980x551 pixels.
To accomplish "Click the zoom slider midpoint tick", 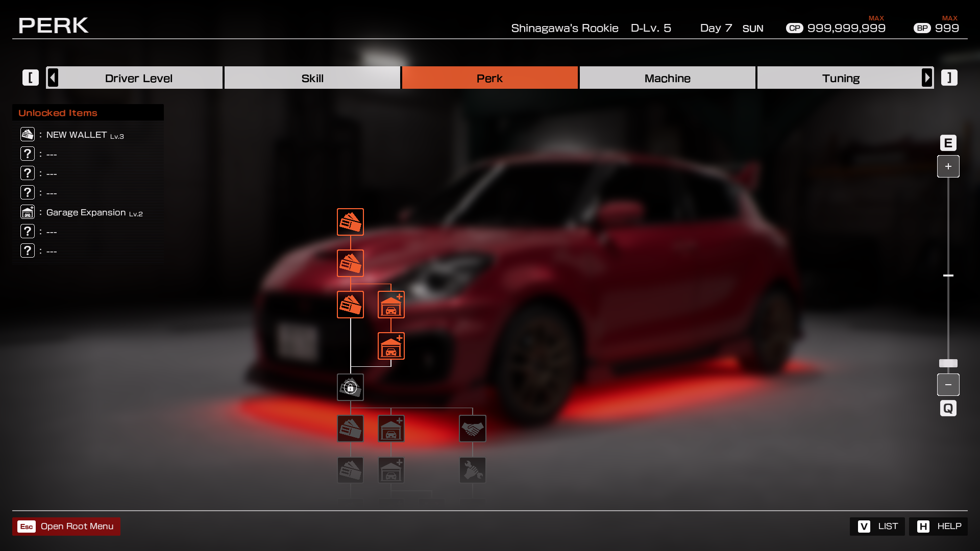I will [x=948, y=275].
